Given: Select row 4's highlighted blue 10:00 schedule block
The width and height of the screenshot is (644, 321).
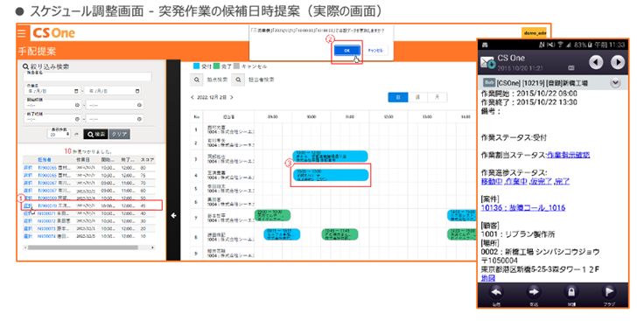Looking at the screenshot, I should click(331, 175).
